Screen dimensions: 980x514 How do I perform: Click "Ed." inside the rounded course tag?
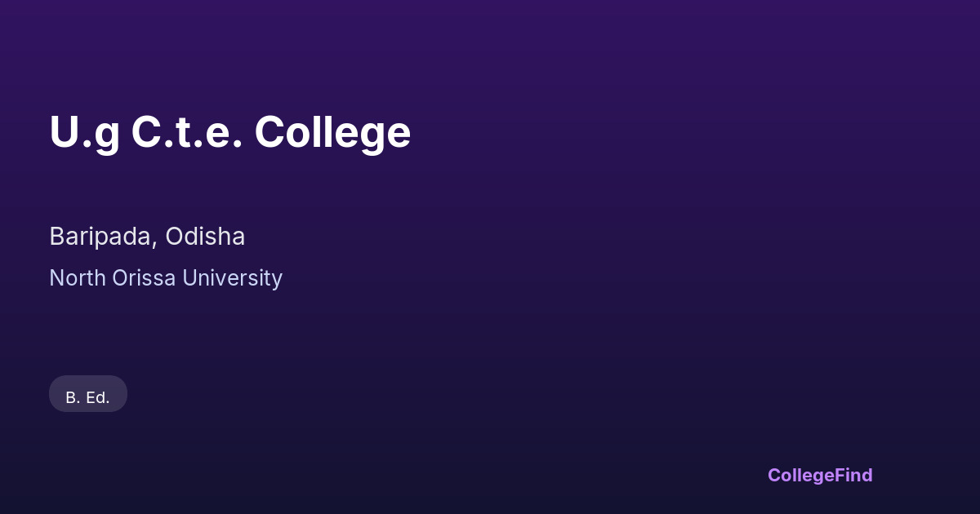point(98,397)
